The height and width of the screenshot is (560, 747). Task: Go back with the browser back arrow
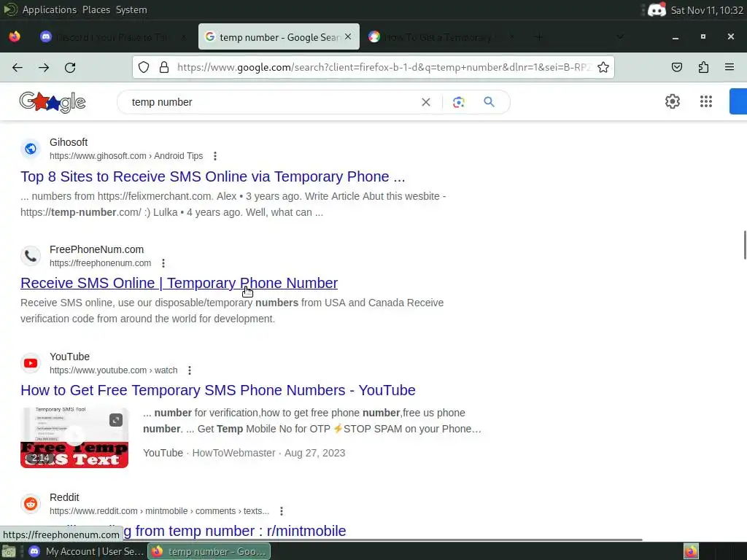click(18, 68)
